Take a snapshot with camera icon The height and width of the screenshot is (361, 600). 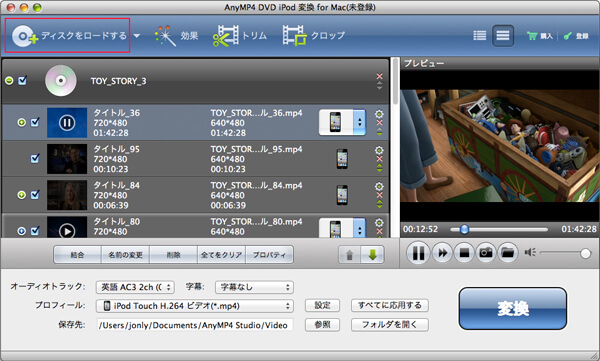click(486, 253)
